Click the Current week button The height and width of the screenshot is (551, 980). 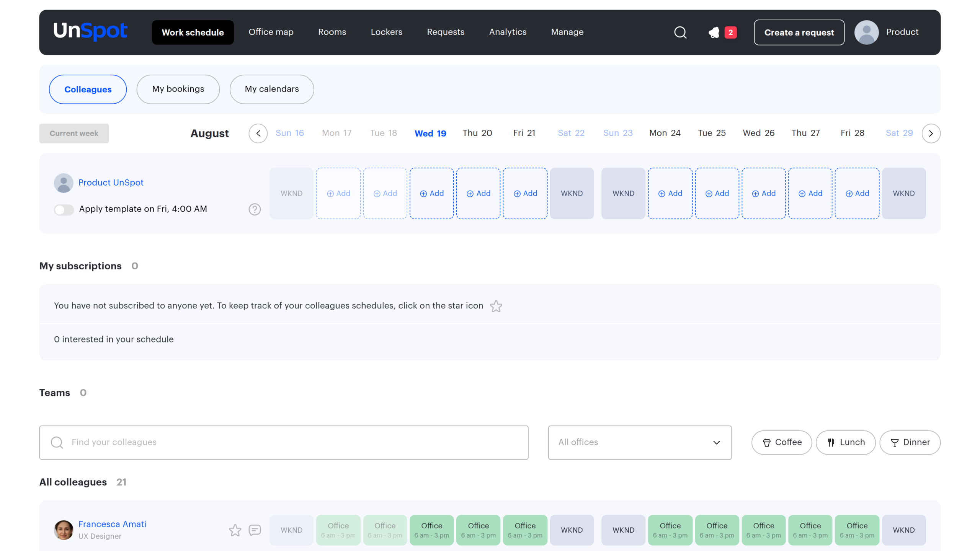[74, 134]
